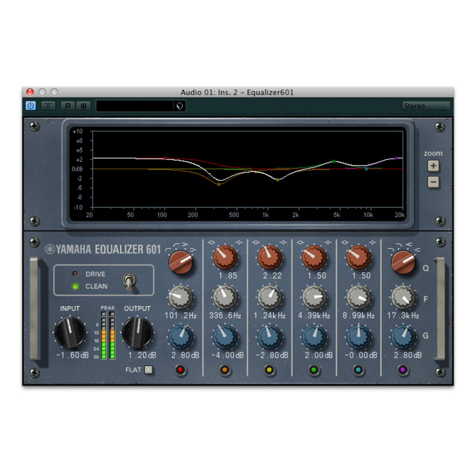This screenshot has height=476, width=476.
Task: Close the Equalizer601 window
Action: (x=30, y=92)
